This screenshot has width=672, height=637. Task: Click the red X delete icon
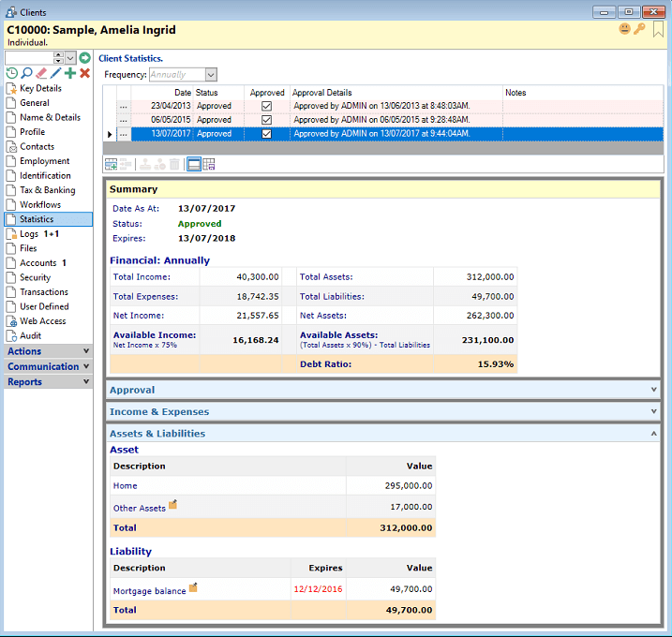[x=85, y=73]
